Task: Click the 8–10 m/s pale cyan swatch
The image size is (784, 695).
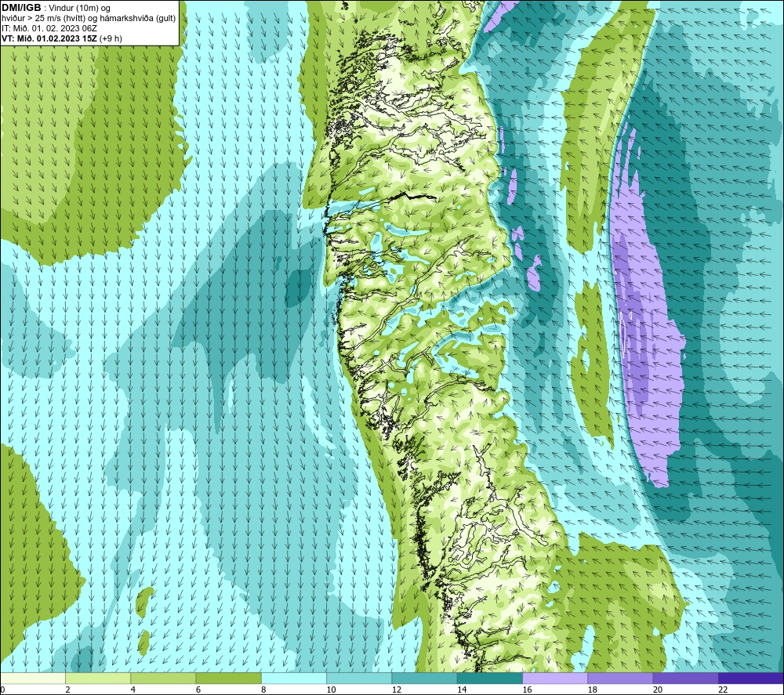Action: (294, 678)
